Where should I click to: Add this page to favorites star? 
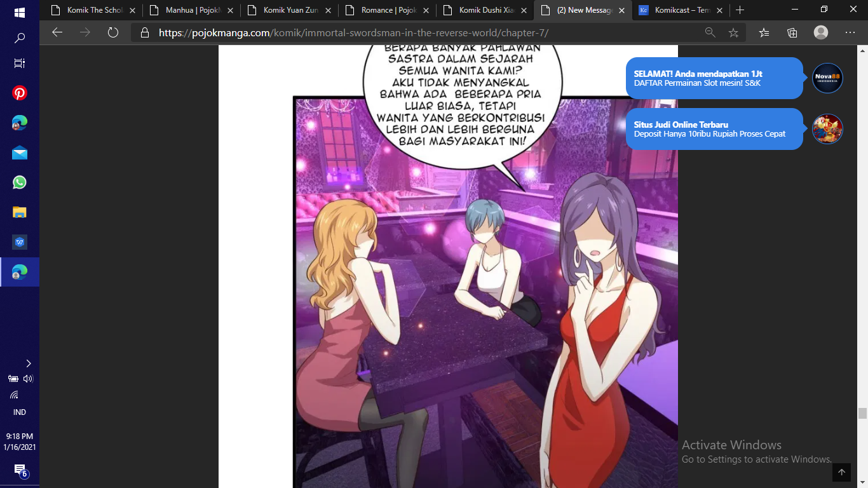[x=733, y=32]
